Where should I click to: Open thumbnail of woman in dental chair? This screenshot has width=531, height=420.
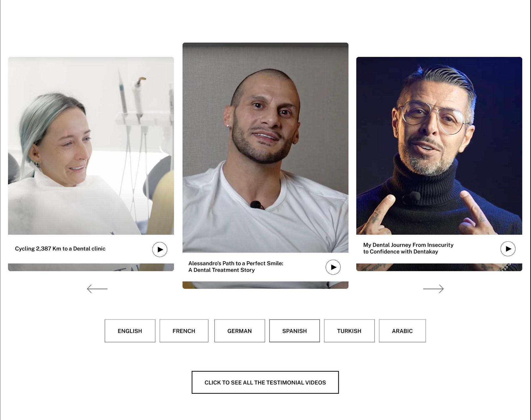tap(91, 146)
